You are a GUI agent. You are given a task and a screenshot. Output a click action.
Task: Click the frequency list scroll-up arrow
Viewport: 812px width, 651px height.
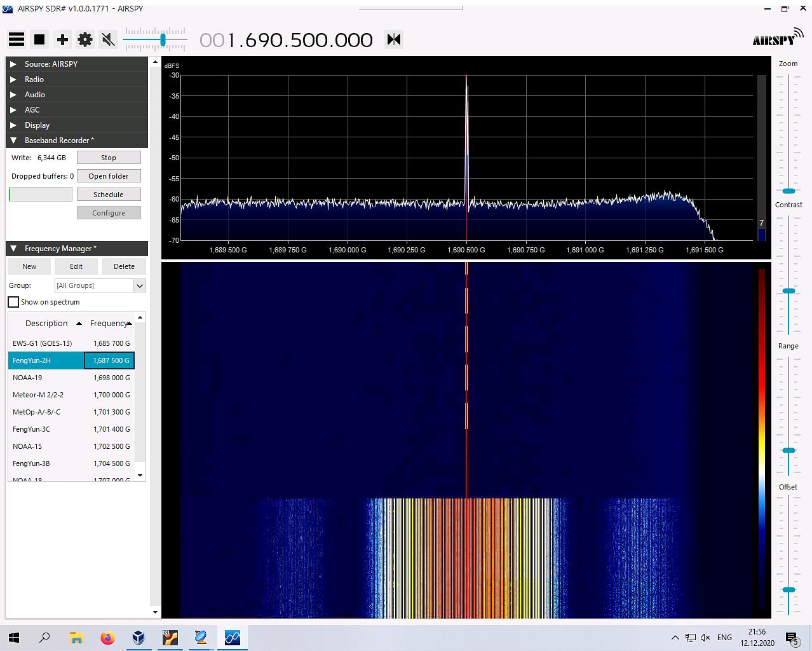[140, 317]
